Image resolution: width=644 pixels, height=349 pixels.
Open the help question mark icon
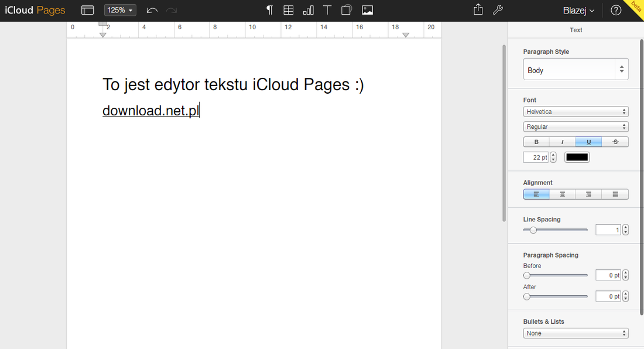point(616,11)
